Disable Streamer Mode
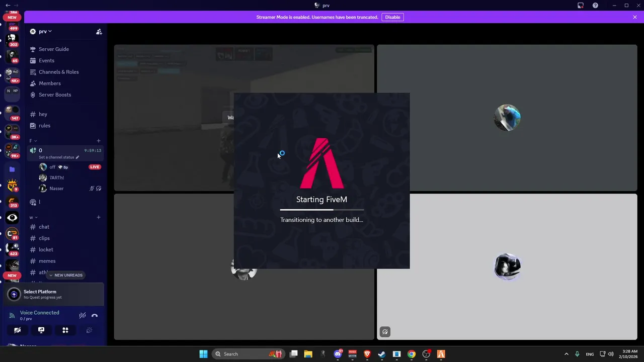The width and height of the screenshot is (644, 362). tap(392, 17)
